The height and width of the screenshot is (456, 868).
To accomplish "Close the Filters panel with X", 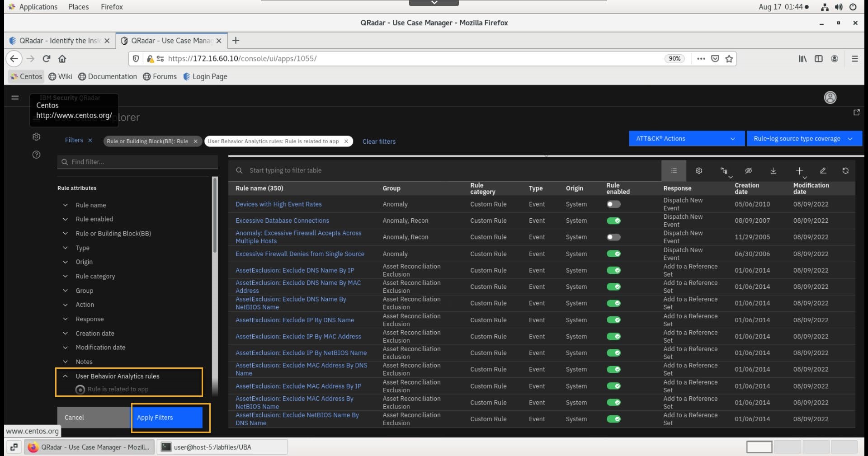I will 90,141.
